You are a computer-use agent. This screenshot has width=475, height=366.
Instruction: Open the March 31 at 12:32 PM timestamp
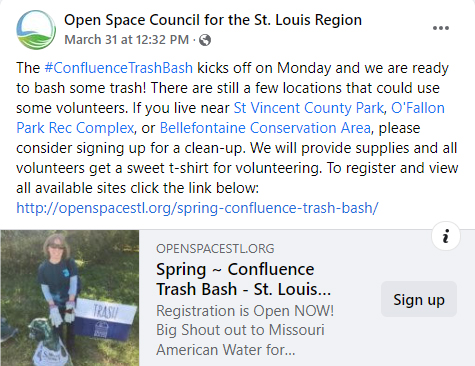(x=127, y=40)
